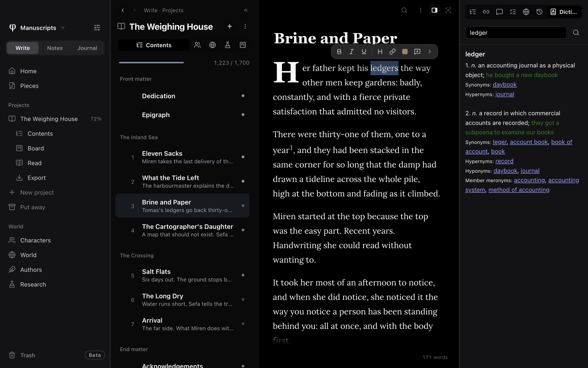Run the dictionary search

coord(576,33)
